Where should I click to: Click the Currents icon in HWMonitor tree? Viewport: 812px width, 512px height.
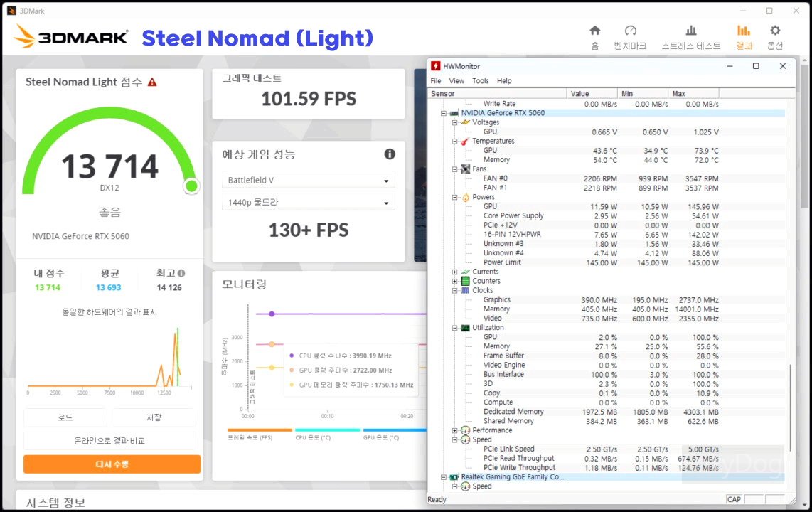[465, 271]
